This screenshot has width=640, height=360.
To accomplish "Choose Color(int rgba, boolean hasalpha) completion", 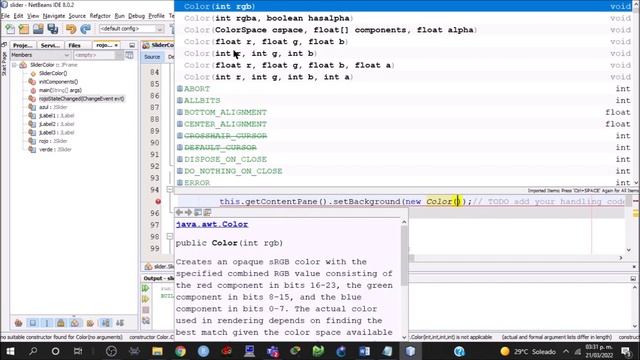I will pyautogui.click(x=404, y=18).
